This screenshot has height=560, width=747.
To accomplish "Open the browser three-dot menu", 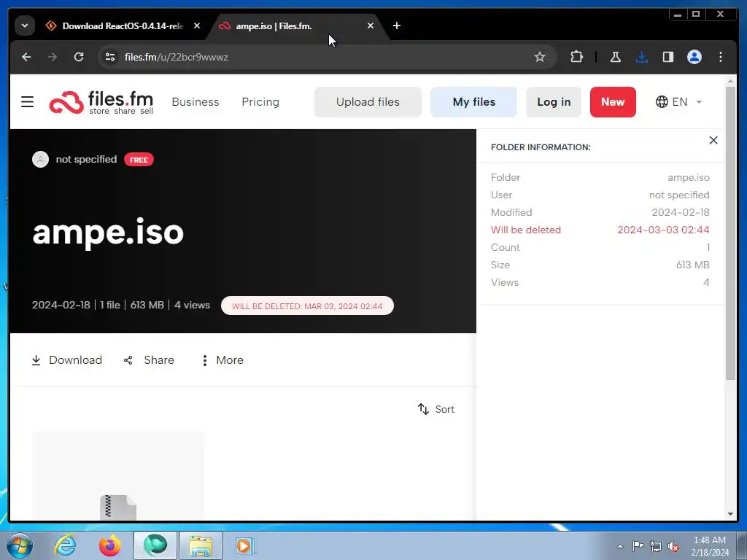I will (720, 57).
